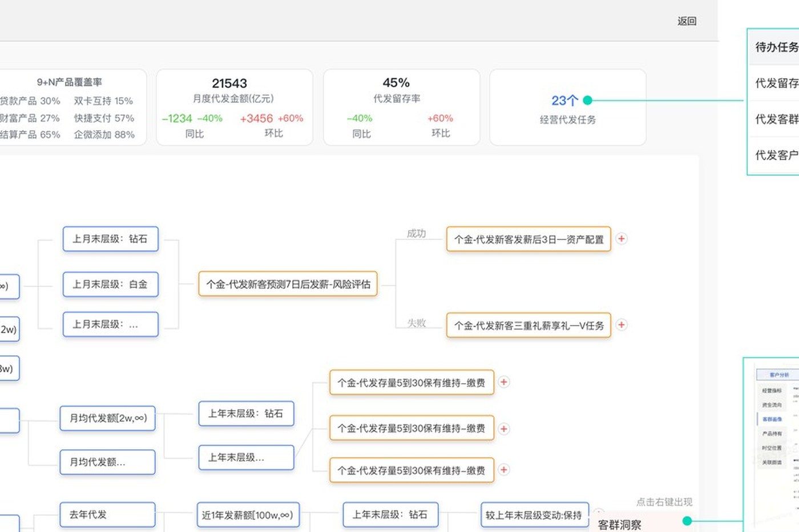
Task: Select the 月均代发额[2w,∞) node
Action: 108,418
